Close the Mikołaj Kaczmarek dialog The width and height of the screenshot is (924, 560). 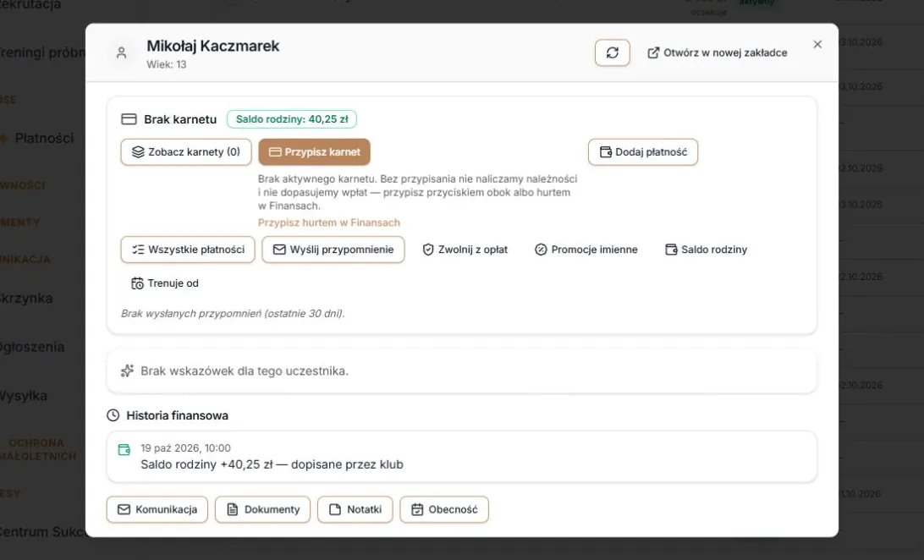point(817,44)
